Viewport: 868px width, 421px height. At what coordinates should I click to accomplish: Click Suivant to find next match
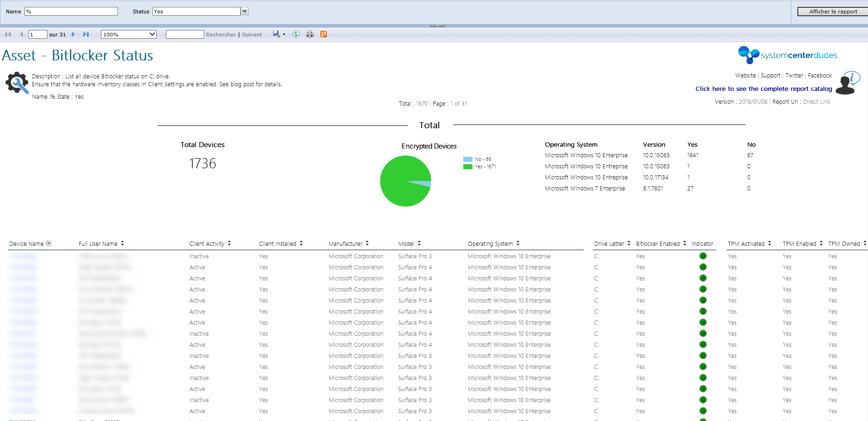252,34
